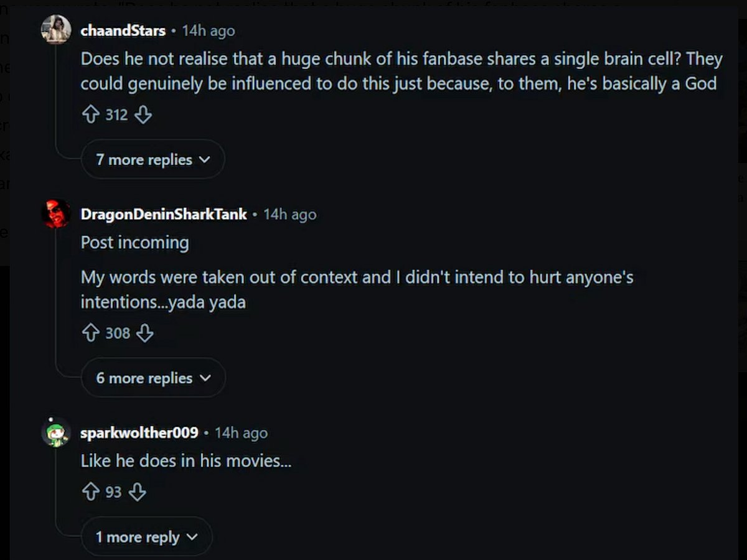Open the 14h ago timestamp beside sparkwolther009
The height and width of the screenshot is (560, 747).
point(242,433)
